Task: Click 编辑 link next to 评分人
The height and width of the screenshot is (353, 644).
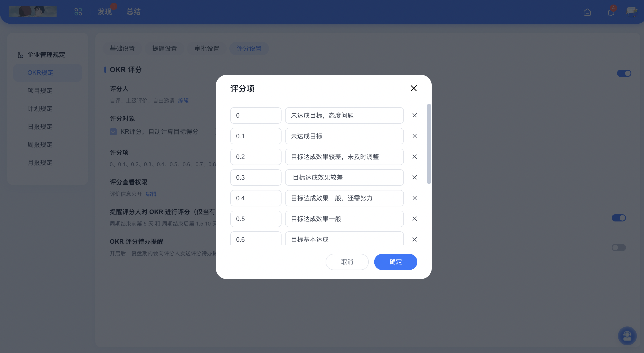Action: pos(183,101)
